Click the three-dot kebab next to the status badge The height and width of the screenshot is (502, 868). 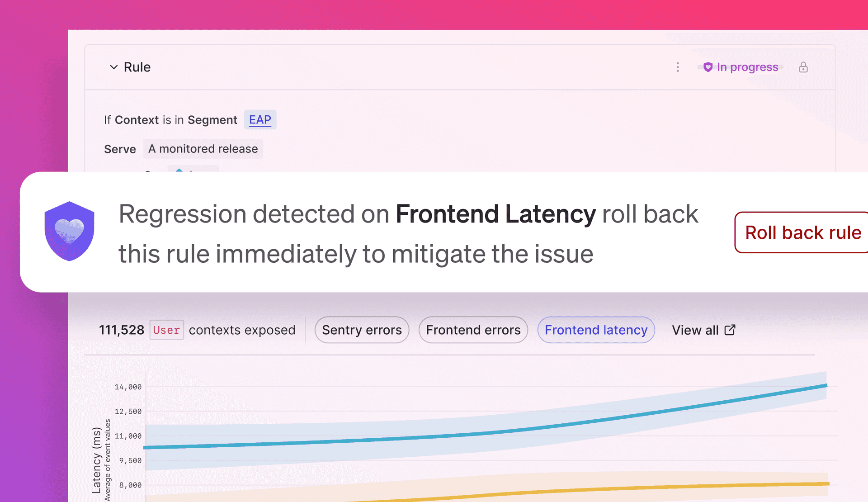[x=678, y=67]
